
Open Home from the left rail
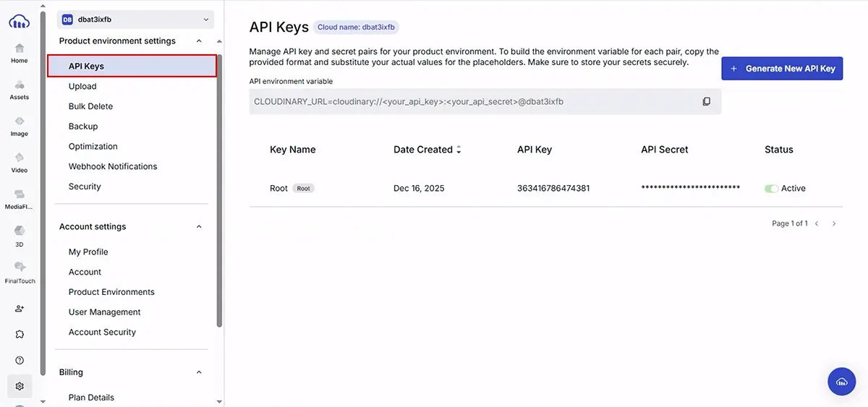tap(20, 49)
